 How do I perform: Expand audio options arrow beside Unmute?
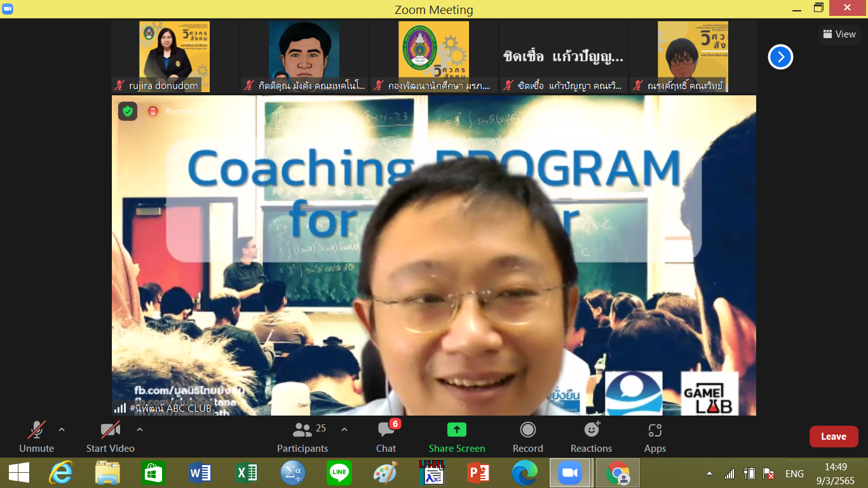[x=62, y=430]
